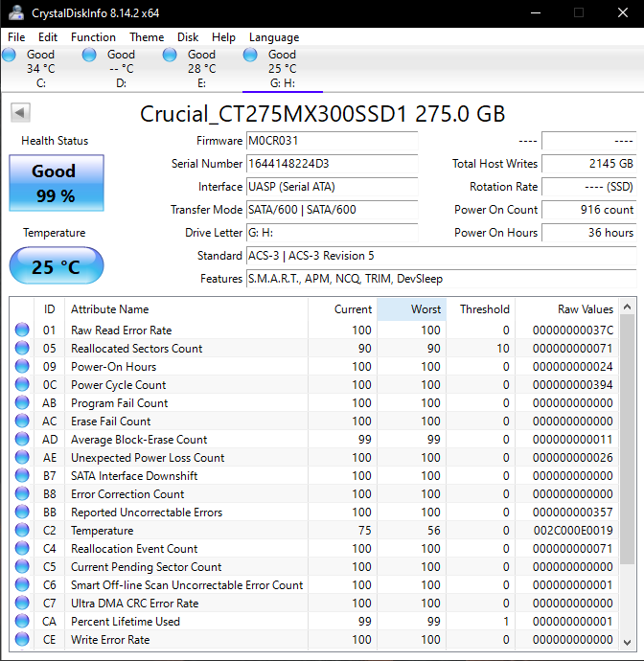Click the Total Host Writes value 2145 GB
644x661 pixels.
(588, 164)
